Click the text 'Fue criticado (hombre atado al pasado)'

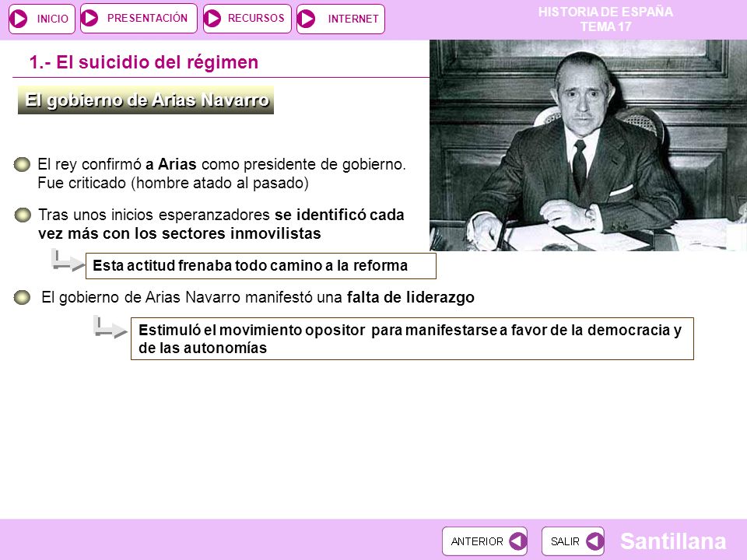(173, 183)
